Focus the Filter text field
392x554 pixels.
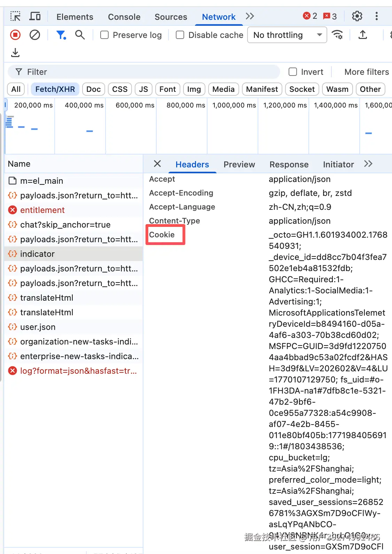point(143,72)
